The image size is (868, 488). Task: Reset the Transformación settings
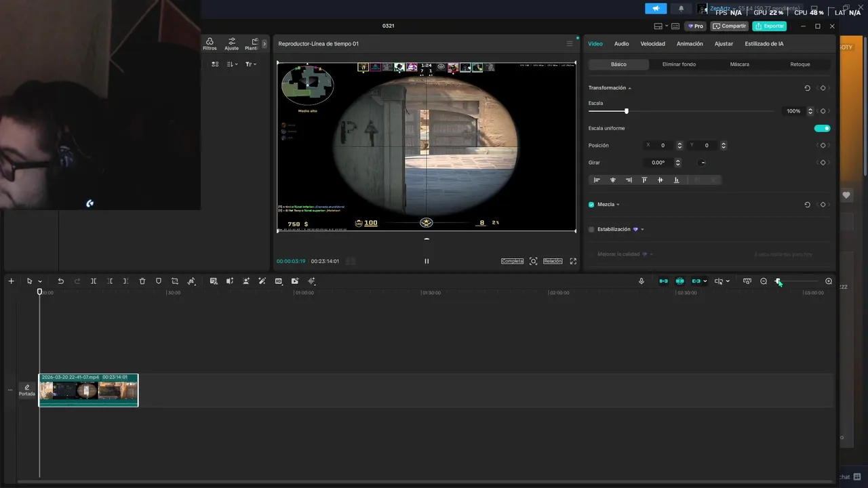click(x=807, y=88)
